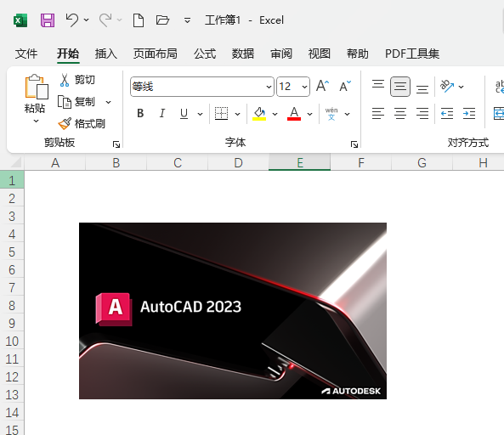Image resolution: width=504 pixels, height=435 pixels.
Task: Align text right
Action: (x=422, y=113)
